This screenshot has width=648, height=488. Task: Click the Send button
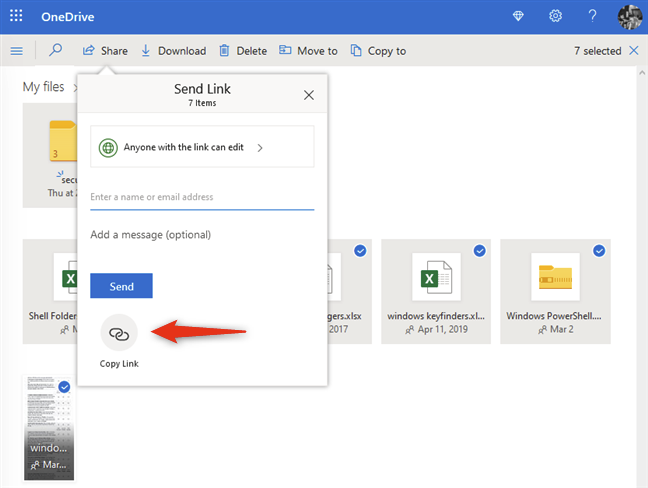point(122,286)
